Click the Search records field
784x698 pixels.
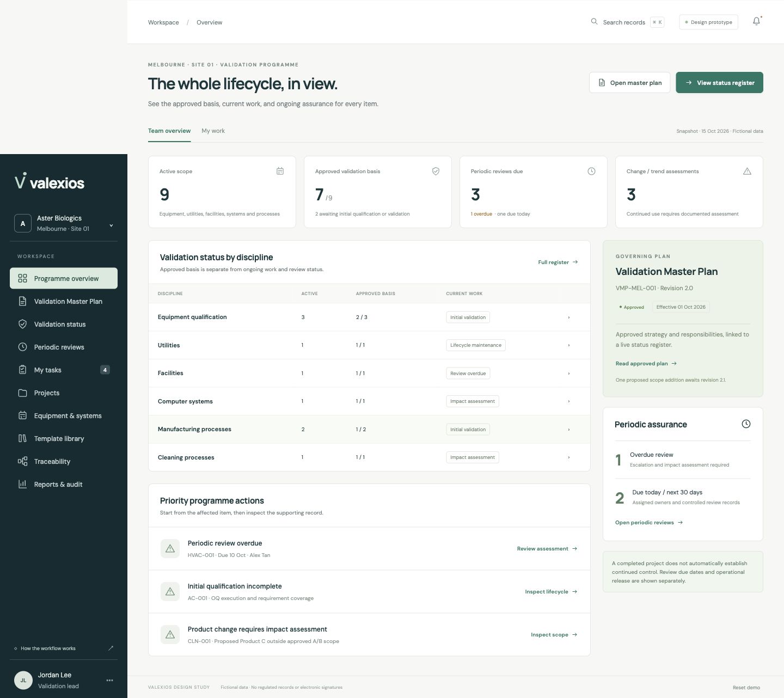coord(628,22)
